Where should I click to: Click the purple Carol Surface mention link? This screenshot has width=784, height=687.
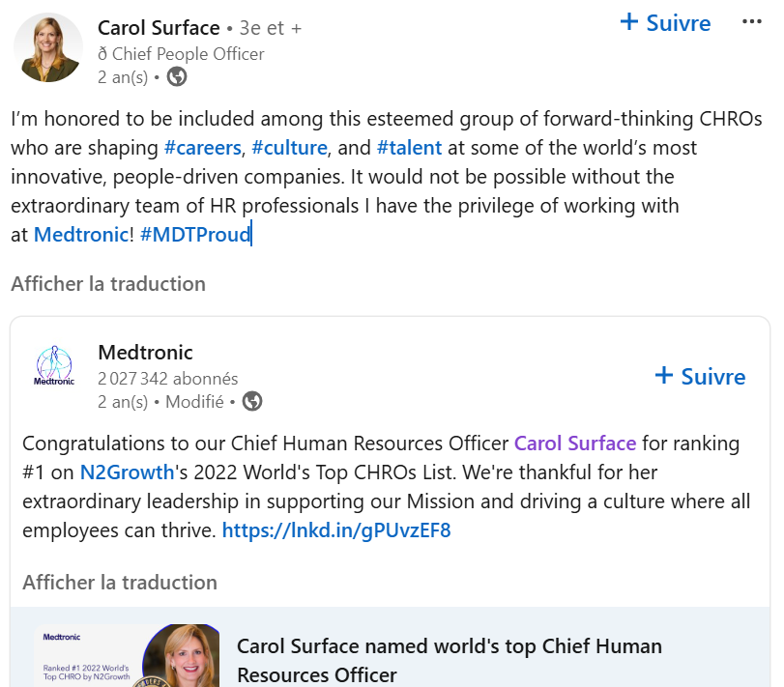(x=574, y=444)
